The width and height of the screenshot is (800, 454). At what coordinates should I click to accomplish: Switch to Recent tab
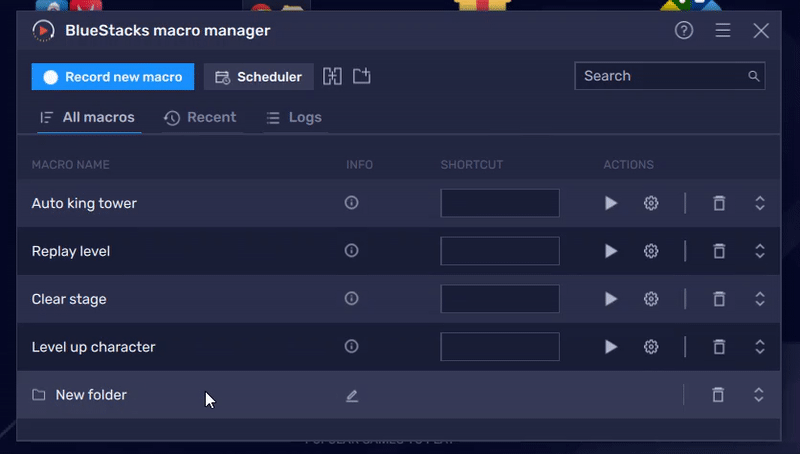coord(200,117)
